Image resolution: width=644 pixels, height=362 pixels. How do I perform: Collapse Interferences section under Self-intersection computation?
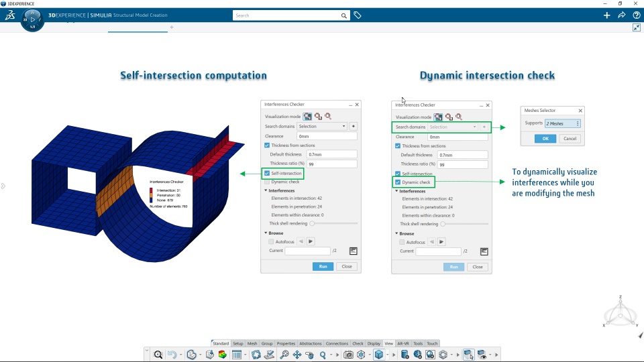coord(266,190)
